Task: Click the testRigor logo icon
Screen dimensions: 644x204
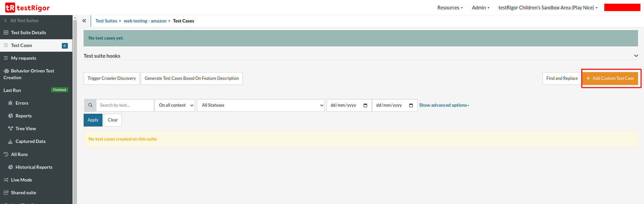Action: click(10, 7)
